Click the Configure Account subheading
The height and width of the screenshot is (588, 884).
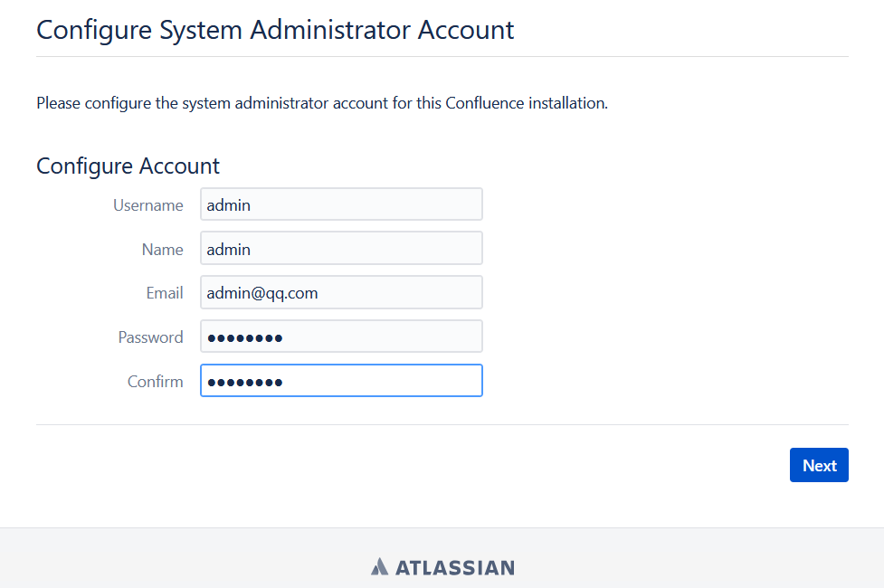[x=128, y=166]
